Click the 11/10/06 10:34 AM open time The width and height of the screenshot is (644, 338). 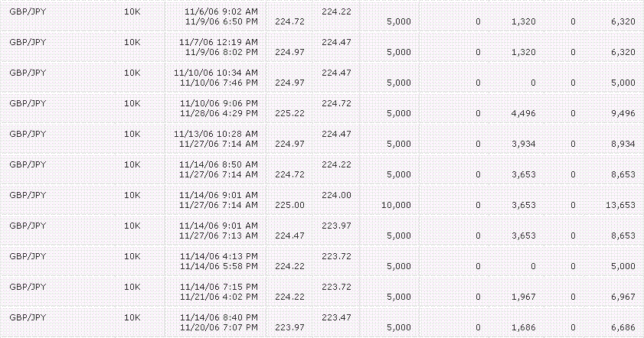tap(216, 73)
